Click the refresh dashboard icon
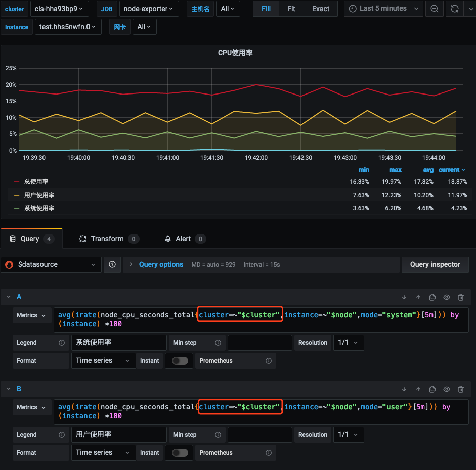 click(x=455, y=9)
